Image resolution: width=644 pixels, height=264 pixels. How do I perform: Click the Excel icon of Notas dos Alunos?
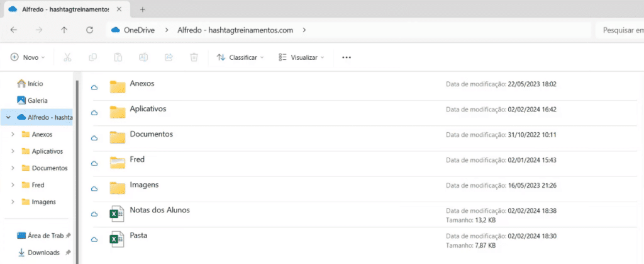pos(116,214)
